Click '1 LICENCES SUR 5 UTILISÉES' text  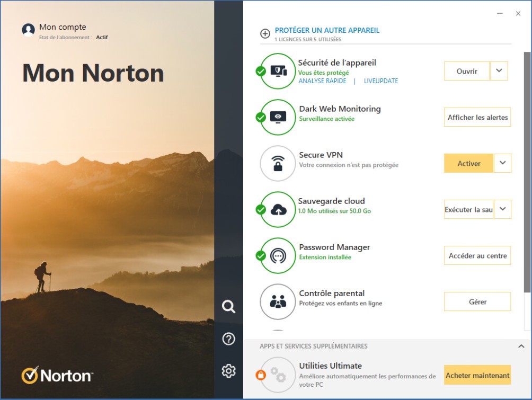coord(308,39)
